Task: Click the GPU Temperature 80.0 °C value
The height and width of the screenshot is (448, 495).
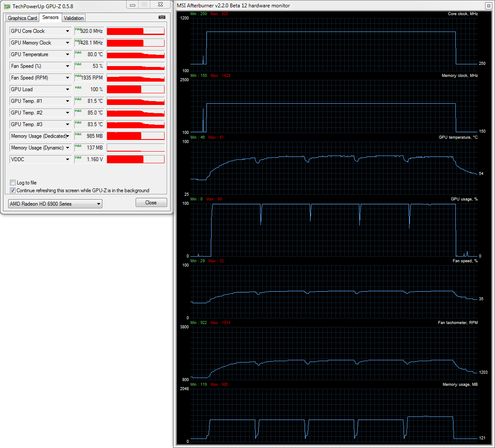Action: point(89,54)
